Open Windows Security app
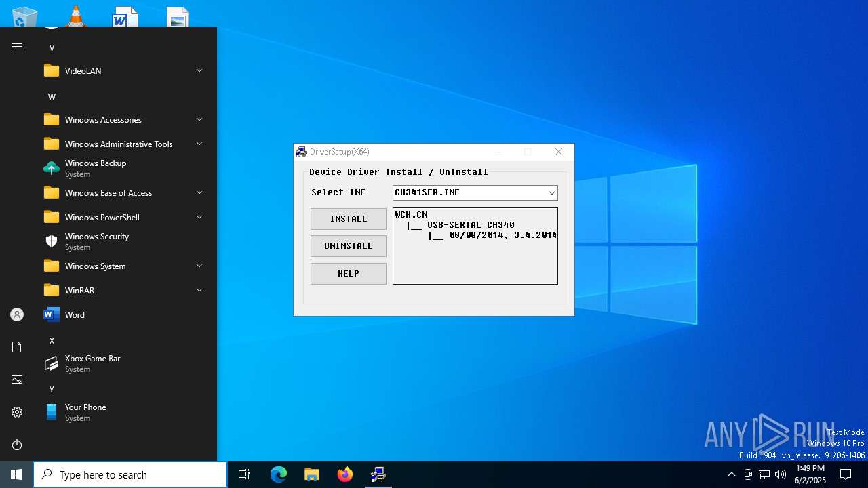Image resolution: width=868 pixels, height=488 pixels. 125,241
